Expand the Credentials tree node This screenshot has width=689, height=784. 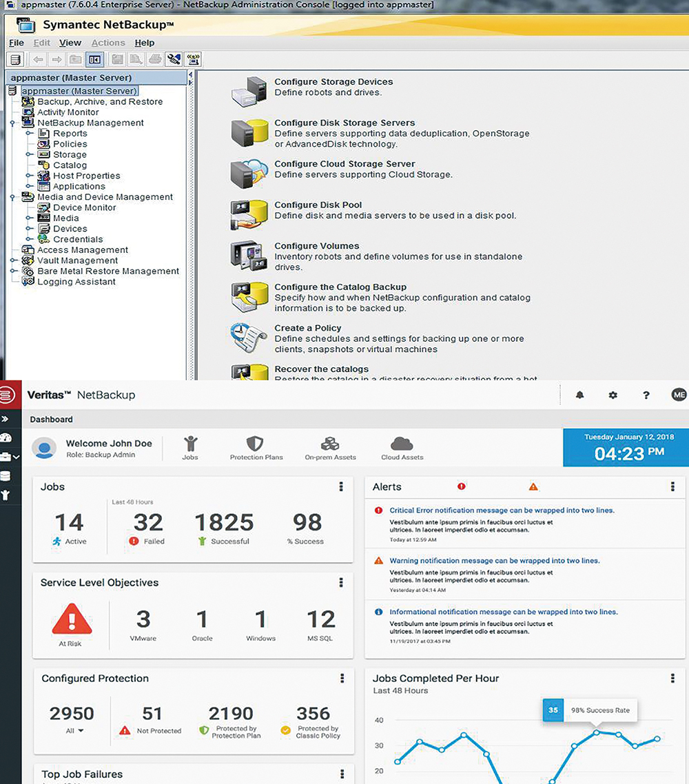coord(30,239)
